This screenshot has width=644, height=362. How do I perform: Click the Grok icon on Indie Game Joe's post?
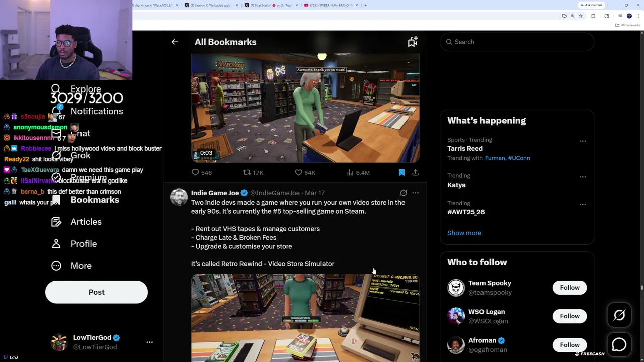pos(404,193)
